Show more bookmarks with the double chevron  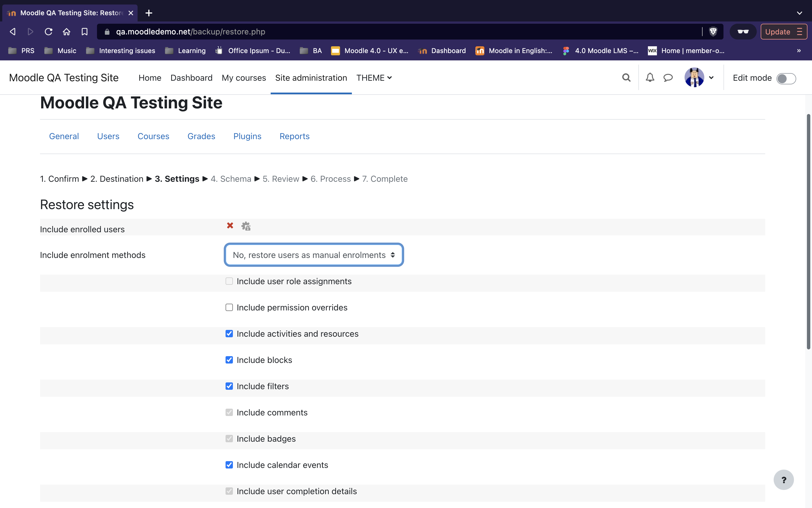pos(799,51)
